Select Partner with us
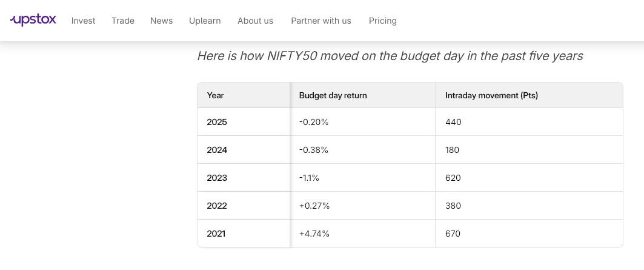The image size is (644, 270). tap(321, 21)
